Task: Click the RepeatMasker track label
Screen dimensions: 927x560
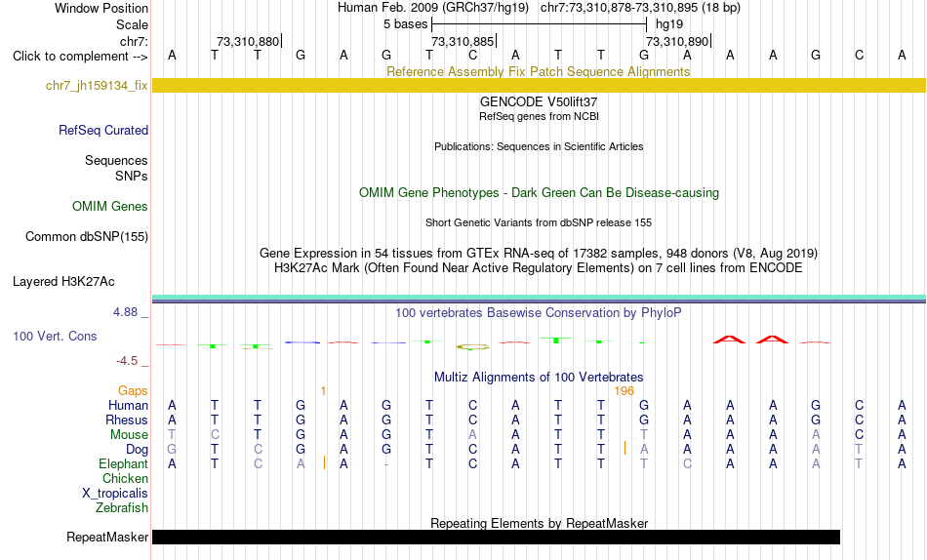Action: (107, 537)
